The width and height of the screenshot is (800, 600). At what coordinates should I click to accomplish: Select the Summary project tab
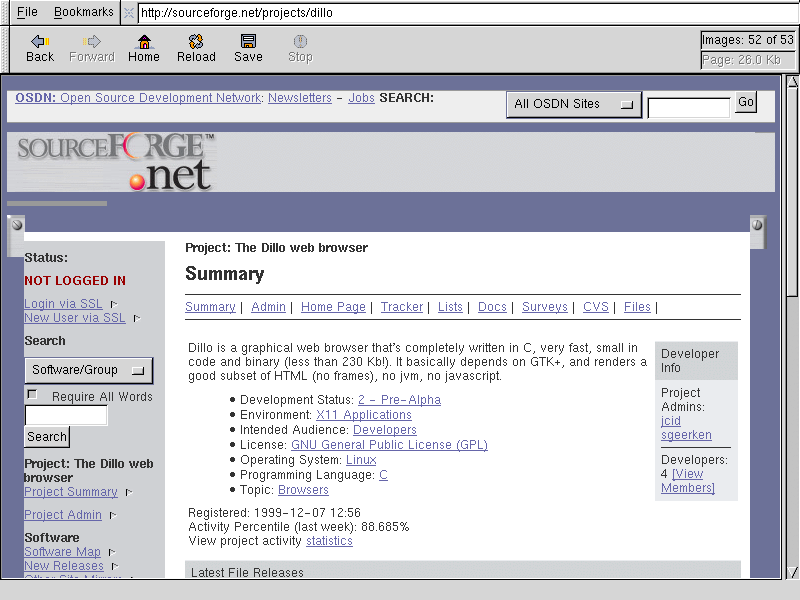[x=210, y=307]
